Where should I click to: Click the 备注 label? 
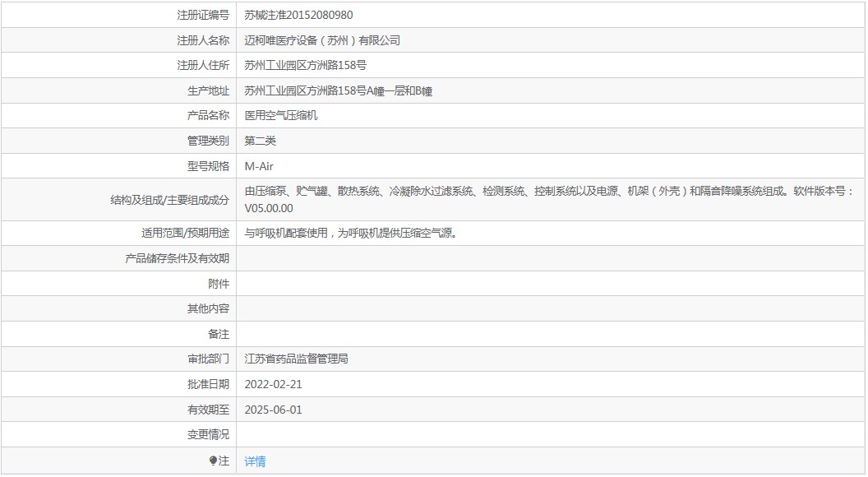coord(219,334)
